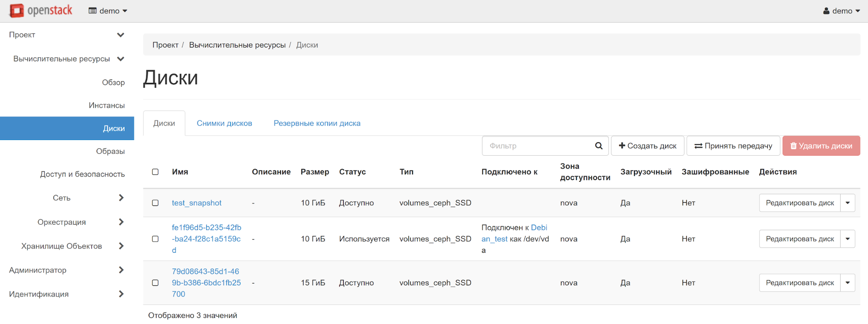868x324 pixels.
Task: Open actions dropdown for 79d08643 disk
Action: pyautogui.click(x=848, y=283)
